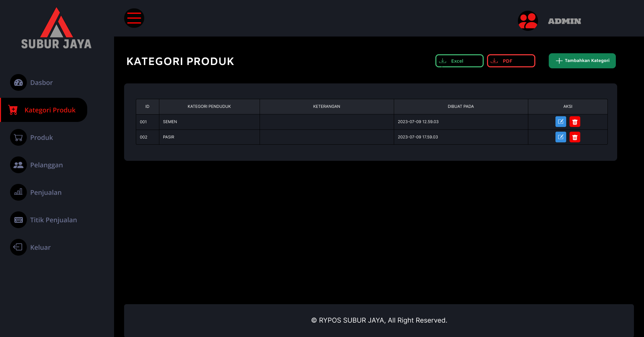Edit the PASIR category with pencil icon
This screenshot has height=337, width=644.
click(x=560, y=137)
